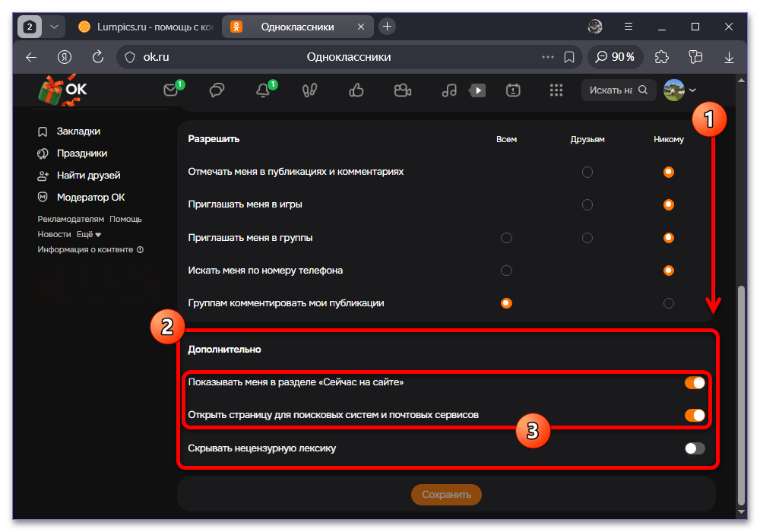Screen dimensions: 760x532
Task: Open the video camera icon
Action: 402,90
